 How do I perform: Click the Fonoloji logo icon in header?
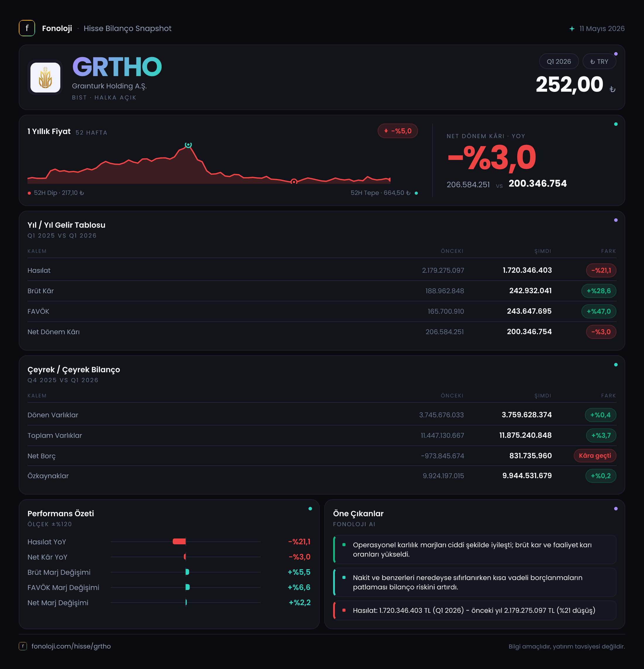(27, 28)
